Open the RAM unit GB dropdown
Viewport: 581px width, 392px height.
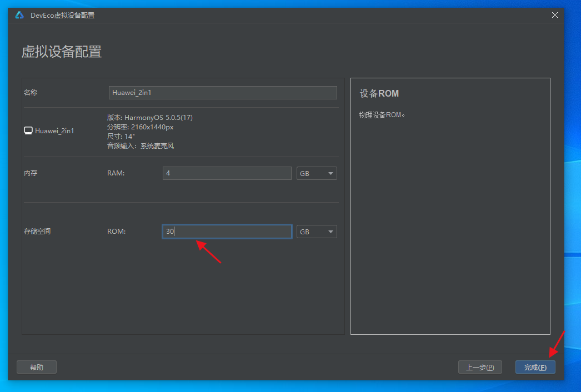coord(317,173)
